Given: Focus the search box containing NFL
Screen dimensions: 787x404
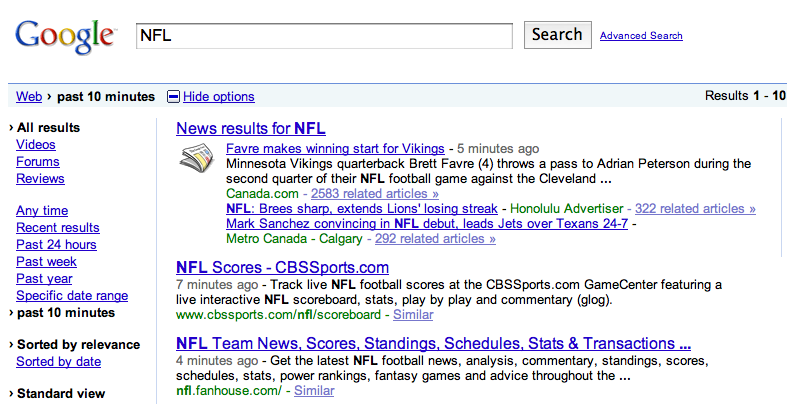Looking at the screenshot, I should [x=326, y=35].
